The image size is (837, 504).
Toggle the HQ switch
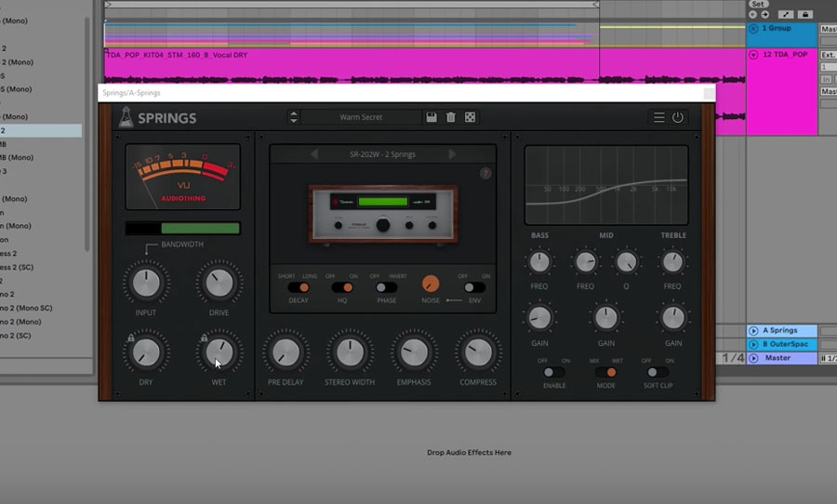342,287
